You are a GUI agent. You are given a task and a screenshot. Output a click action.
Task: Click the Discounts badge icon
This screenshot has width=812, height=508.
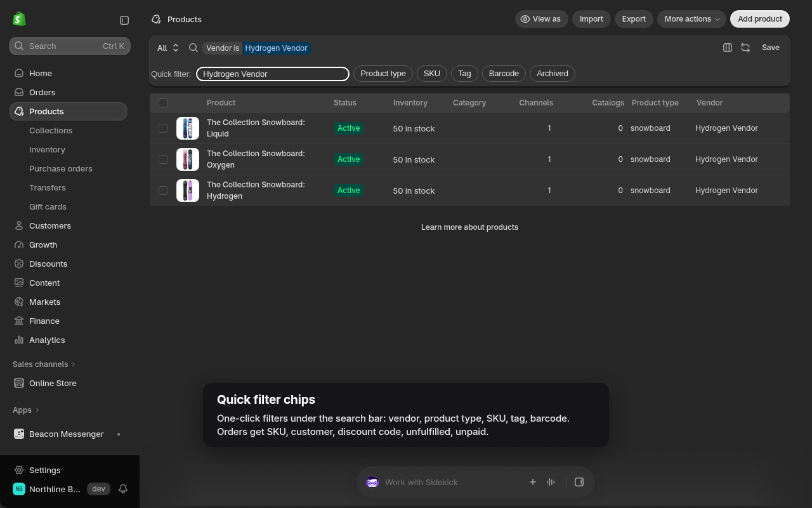(19, 264)
